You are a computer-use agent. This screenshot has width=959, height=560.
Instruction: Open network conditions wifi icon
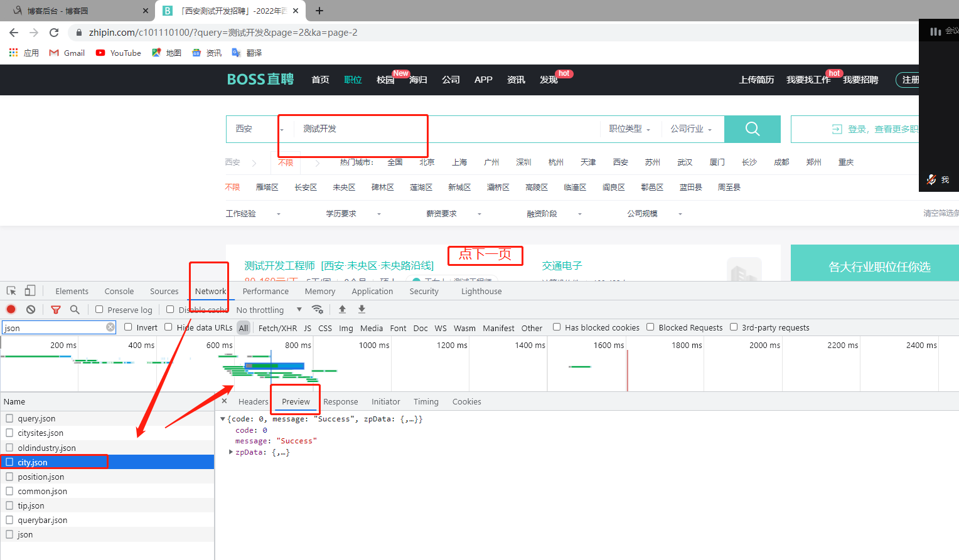pyautogui.click(x=318, y=309)
